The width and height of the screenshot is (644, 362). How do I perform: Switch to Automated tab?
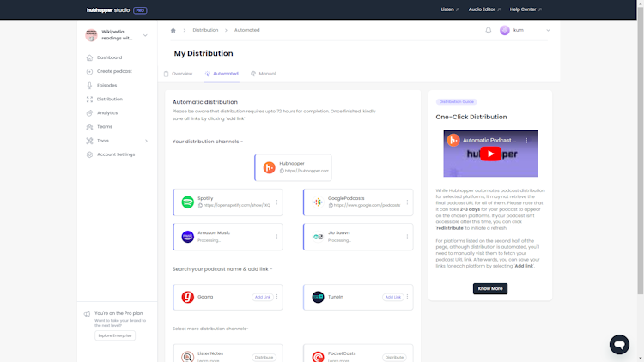click(x=222, y=74)
